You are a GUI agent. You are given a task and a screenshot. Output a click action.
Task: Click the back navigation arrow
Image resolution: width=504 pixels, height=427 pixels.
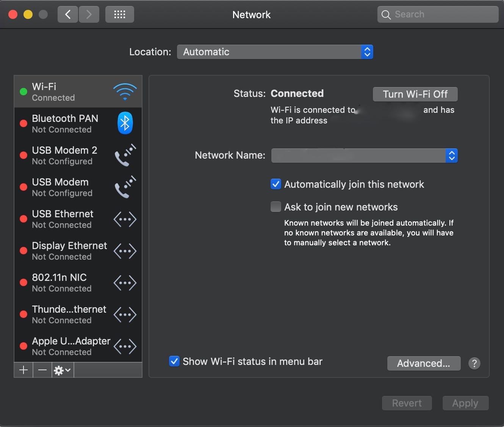tap(68, 14)
